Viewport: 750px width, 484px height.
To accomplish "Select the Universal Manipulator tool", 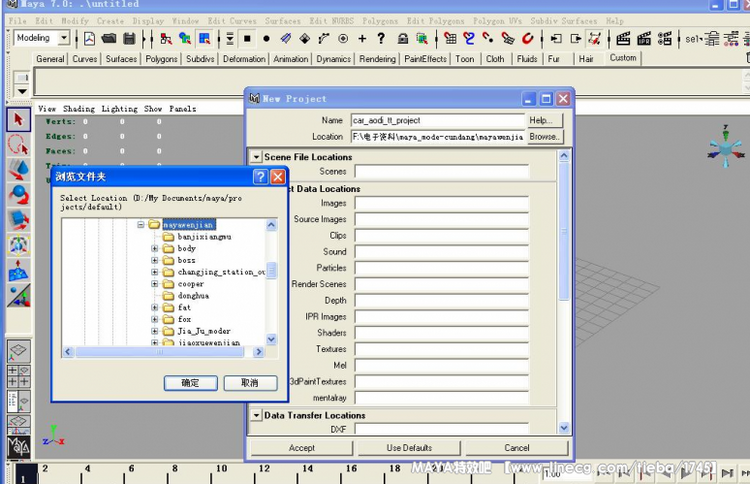I will click(19, 245).
